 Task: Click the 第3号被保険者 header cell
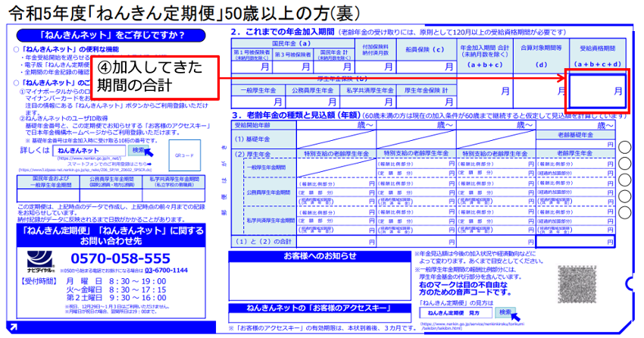[293, 55]
